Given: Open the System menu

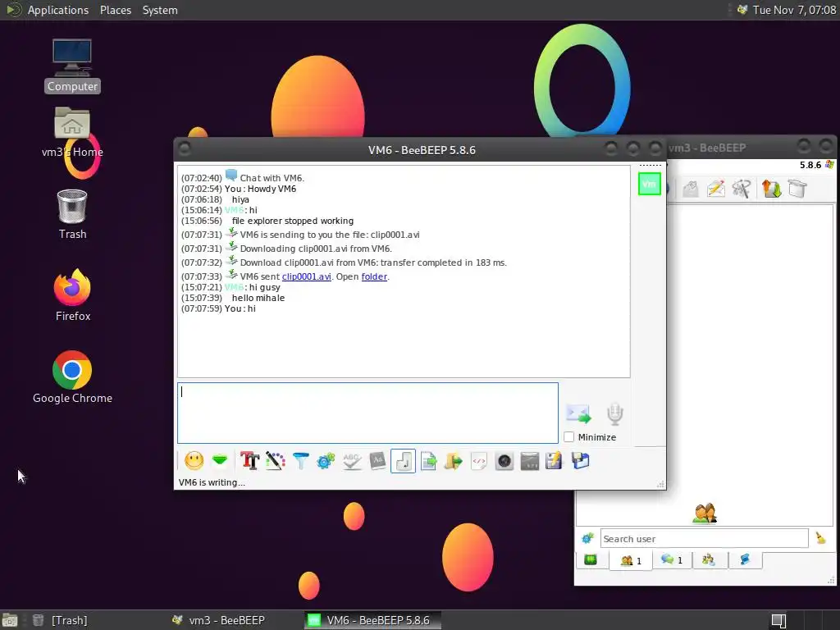Looking at the screenshot, I should 160,10.
